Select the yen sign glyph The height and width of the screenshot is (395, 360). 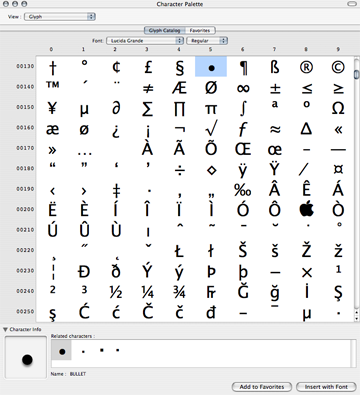52,108
